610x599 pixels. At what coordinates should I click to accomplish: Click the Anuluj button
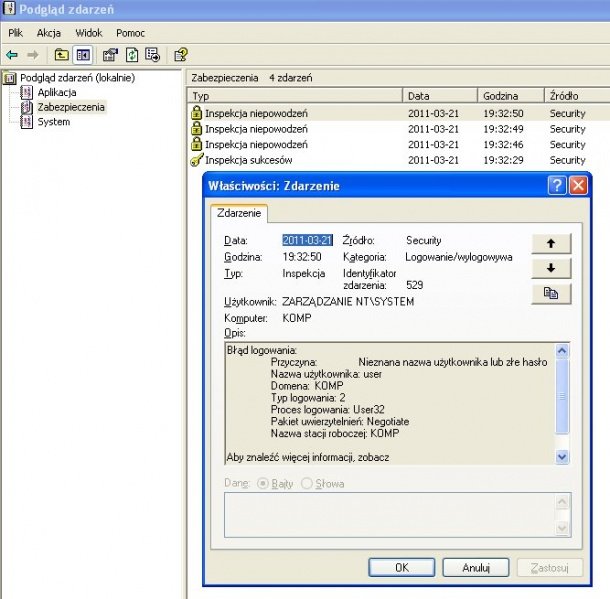tap(475, 567)
